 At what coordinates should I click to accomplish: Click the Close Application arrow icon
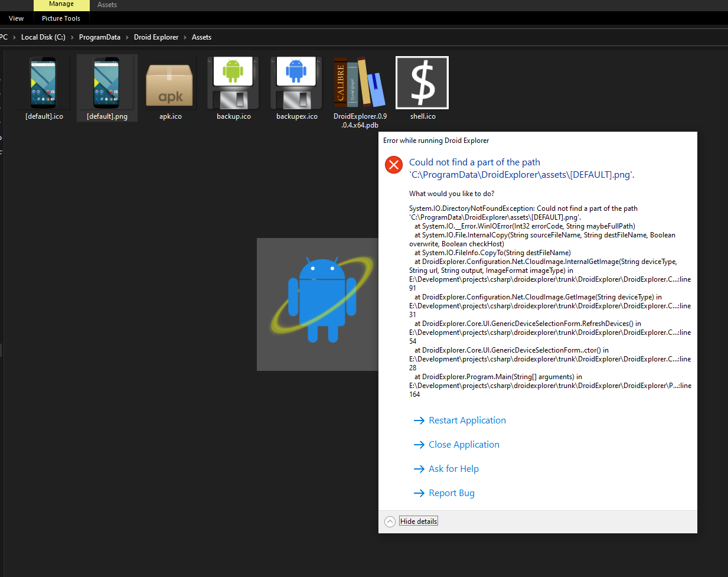pos(419,445)
